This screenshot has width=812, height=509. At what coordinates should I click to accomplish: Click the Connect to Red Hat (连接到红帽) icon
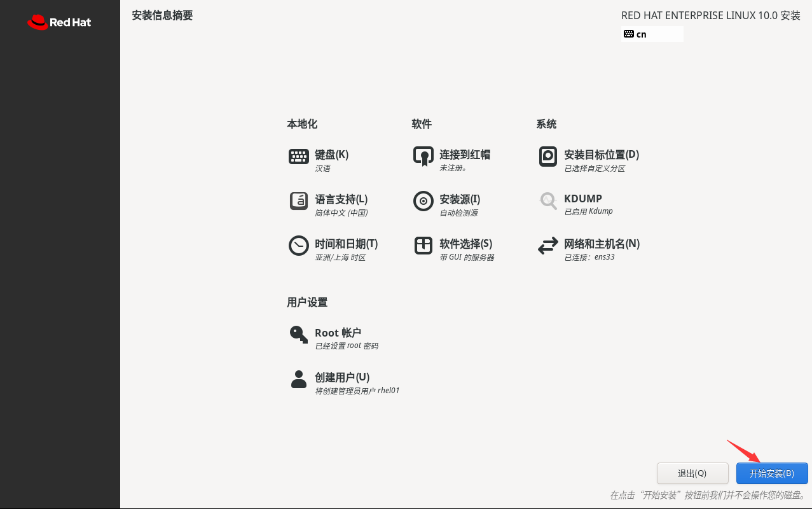click(x=423, y=157)
